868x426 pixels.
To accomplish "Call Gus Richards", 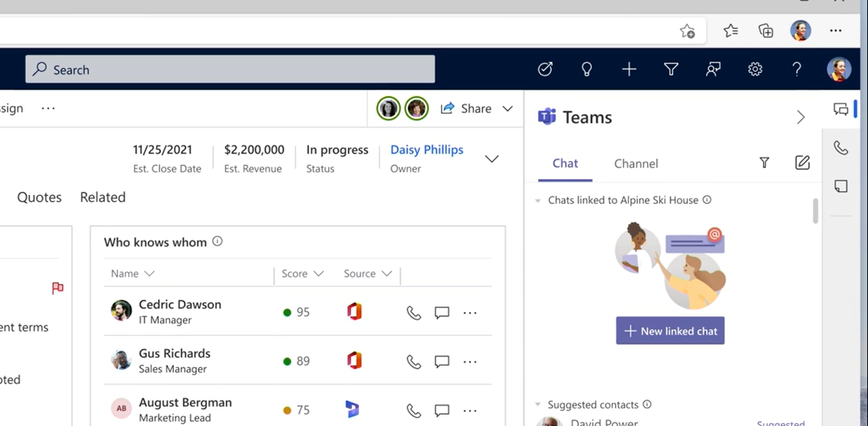I will 414,362.
